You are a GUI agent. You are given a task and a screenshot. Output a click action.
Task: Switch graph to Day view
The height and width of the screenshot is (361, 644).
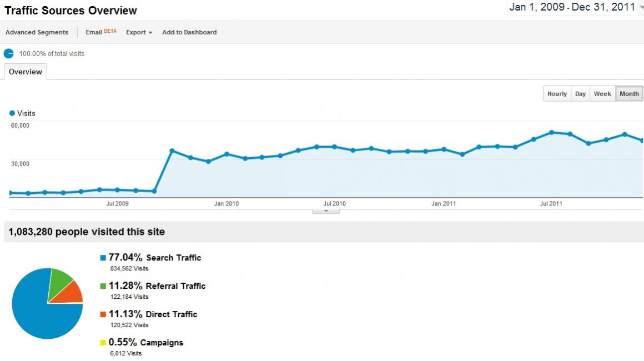pos(580,94)
